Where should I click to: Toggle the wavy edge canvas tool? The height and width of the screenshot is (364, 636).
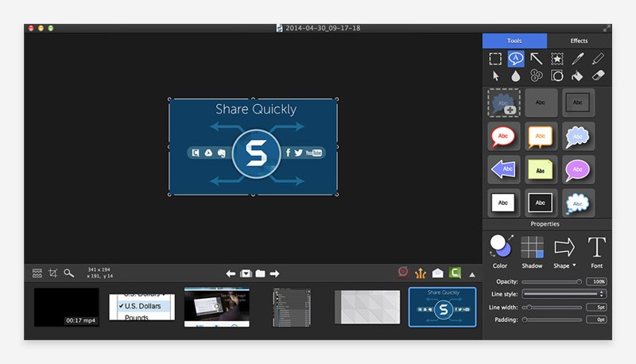37,273
